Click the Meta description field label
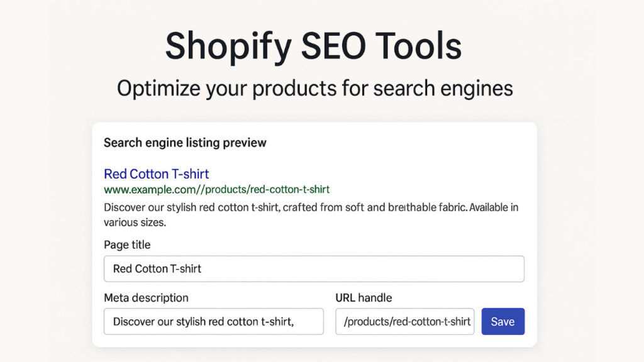This screenshot has height=362, width=644. click(145, 298)
